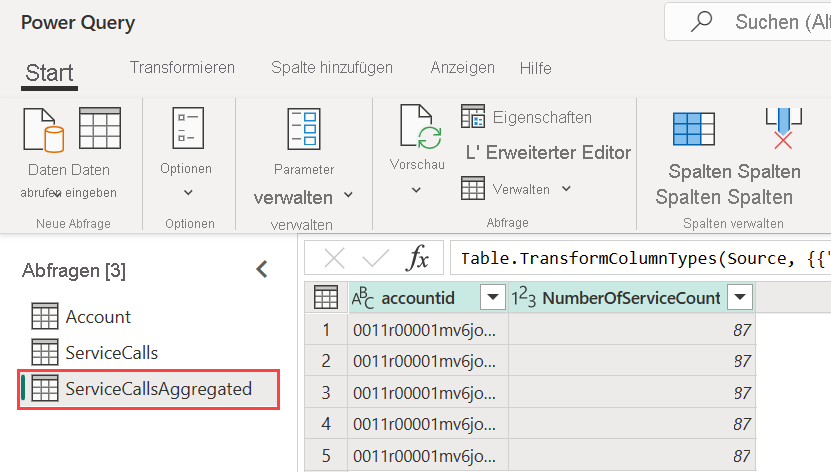Expand the Optionen dropdown arrow
The width and height of the screenshot is (831, 472).
click(x=188, y=193)
